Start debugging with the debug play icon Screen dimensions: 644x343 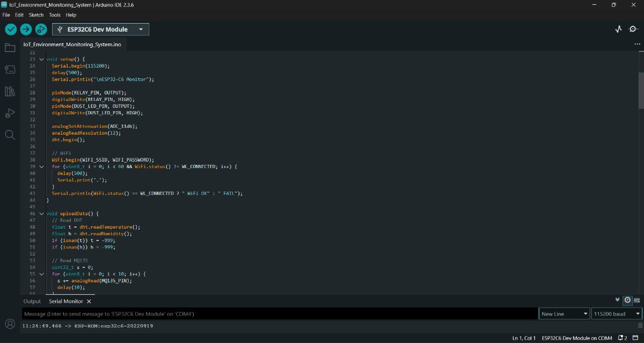pos(41,30)
